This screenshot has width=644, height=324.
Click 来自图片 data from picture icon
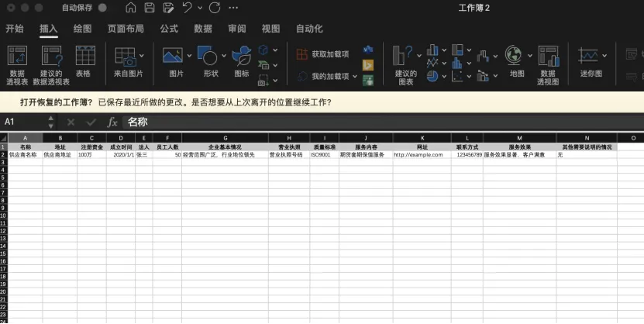pos(126,57)
